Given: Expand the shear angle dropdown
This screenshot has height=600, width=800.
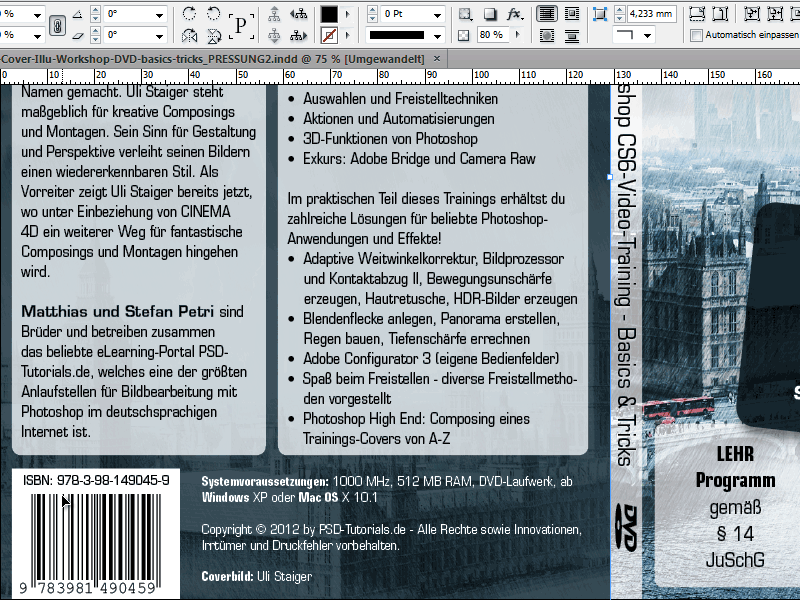Looking at the screenshot, I should 160,36.
